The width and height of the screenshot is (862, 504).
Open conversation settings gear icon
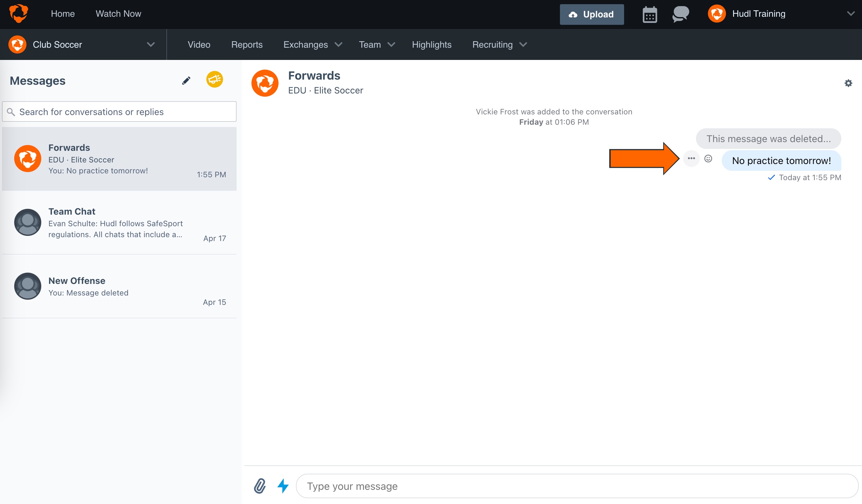tap(848, 83)
